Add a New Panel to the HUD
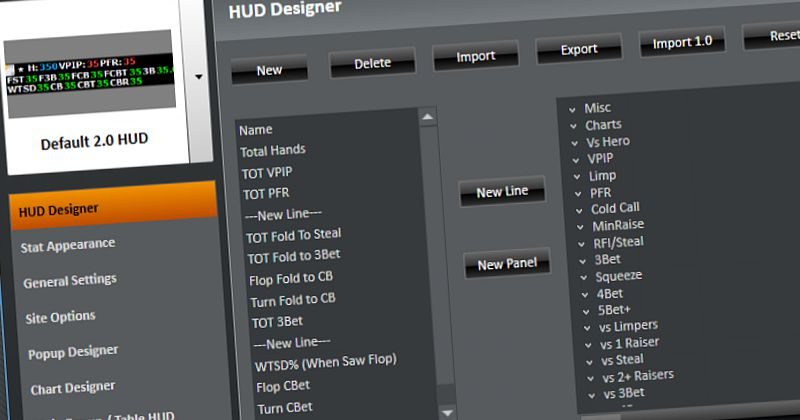 coord(507,263)
